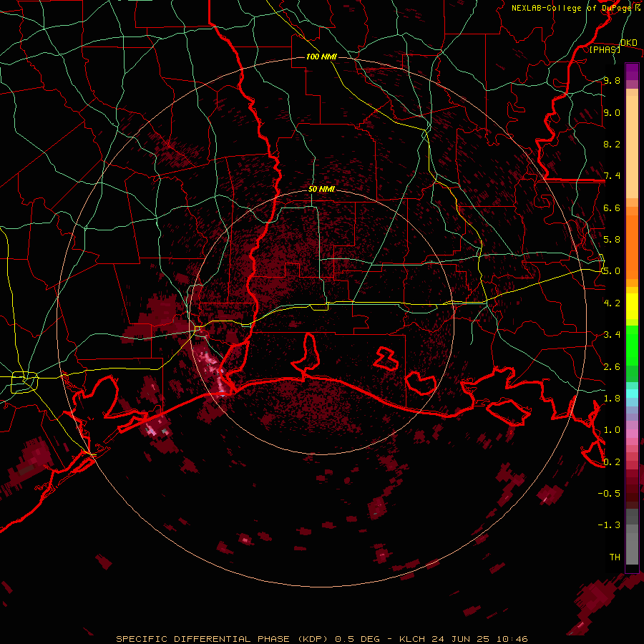Click the Specific Differential Phase caption text
The image size is (644, 644).
click(x=322, y=639)
